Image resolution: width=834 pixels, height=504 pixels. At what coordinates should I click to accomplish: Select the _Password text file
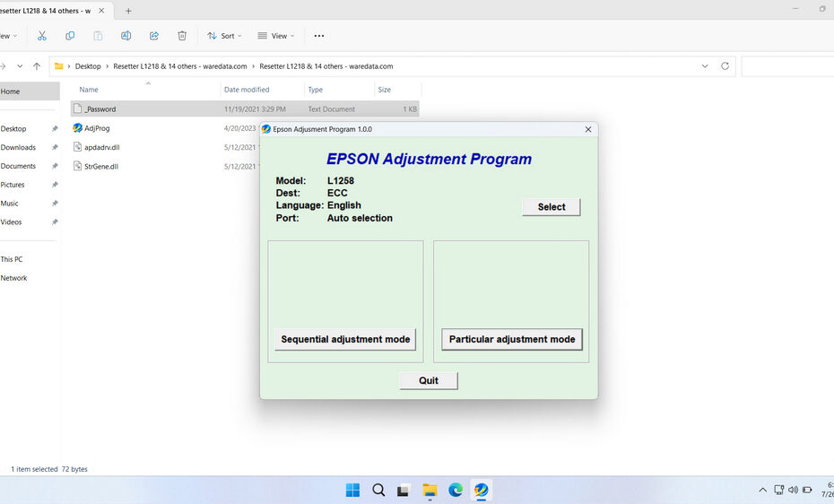pos(245,109)
